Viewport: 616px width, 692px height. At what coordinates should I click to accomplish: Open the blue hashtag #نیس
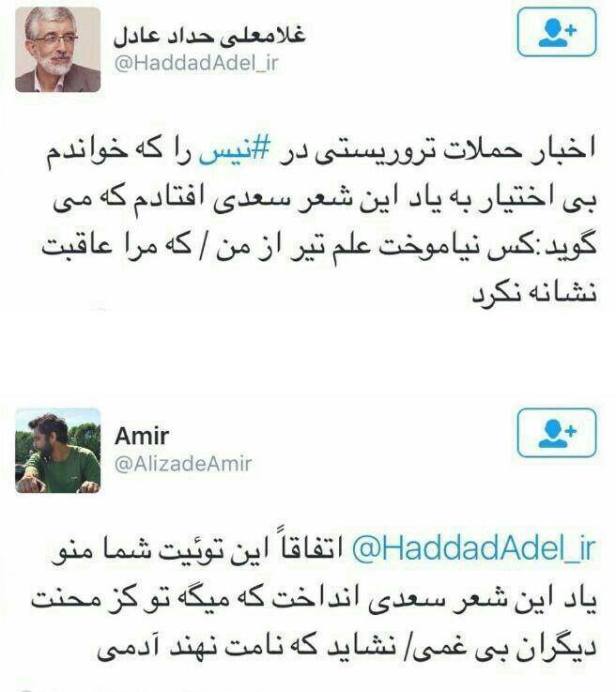click(233, 151)
